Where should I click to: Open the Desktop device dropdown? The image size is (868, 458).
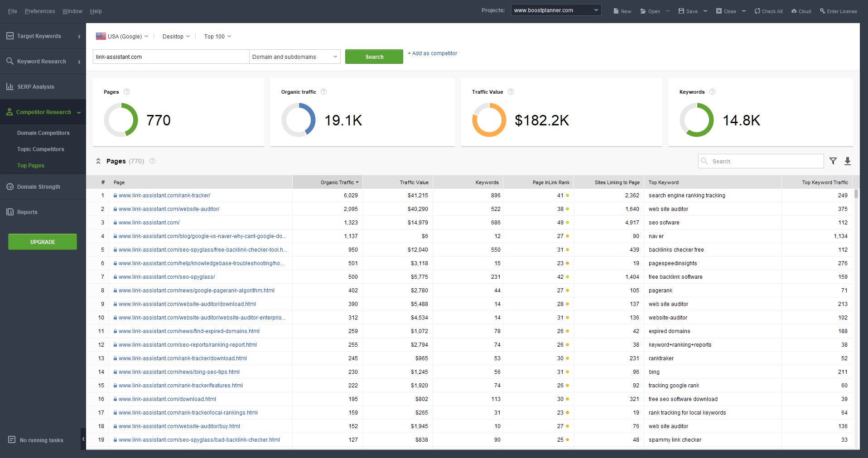click(176, 36)
